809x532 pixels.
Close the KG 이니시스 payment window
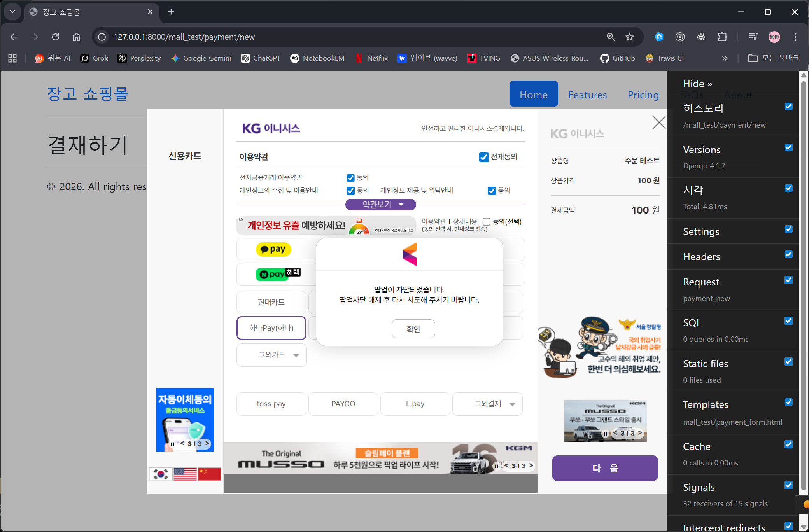[658, 122]
